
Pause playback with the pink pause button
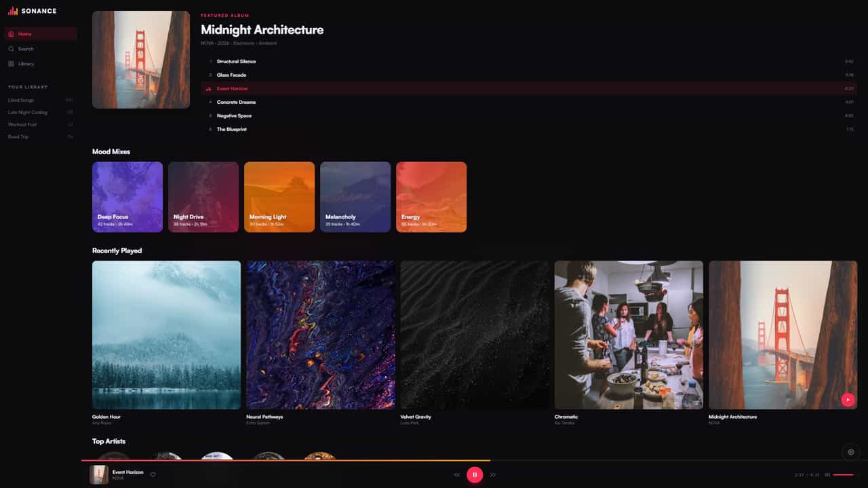click(475, 474)
